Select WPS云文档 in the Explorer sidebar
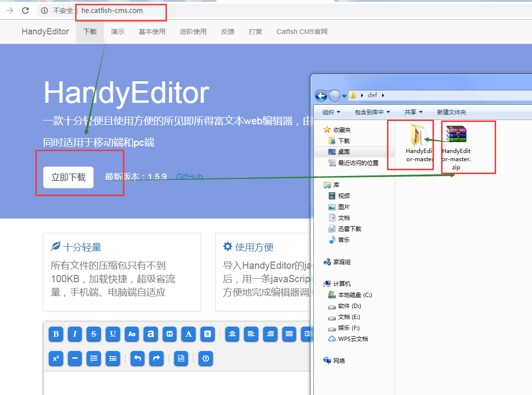532x395 pixels. point(348,339)
